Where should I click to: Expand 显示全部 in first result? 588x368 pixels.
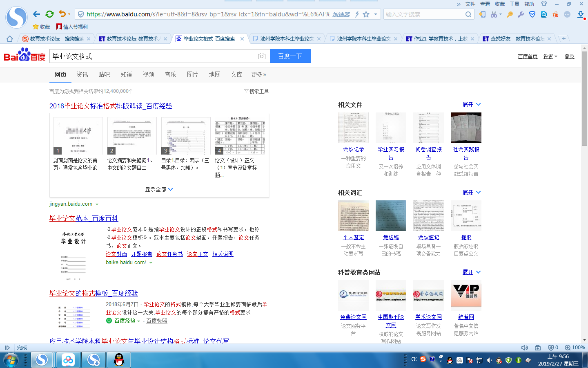(x=159, y=189)
